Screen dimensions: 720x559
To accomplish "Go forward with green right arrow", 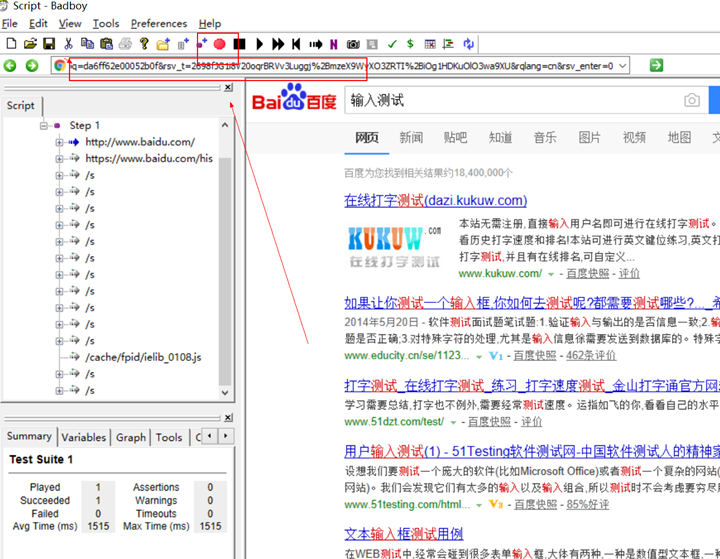I will pos(32,66).
